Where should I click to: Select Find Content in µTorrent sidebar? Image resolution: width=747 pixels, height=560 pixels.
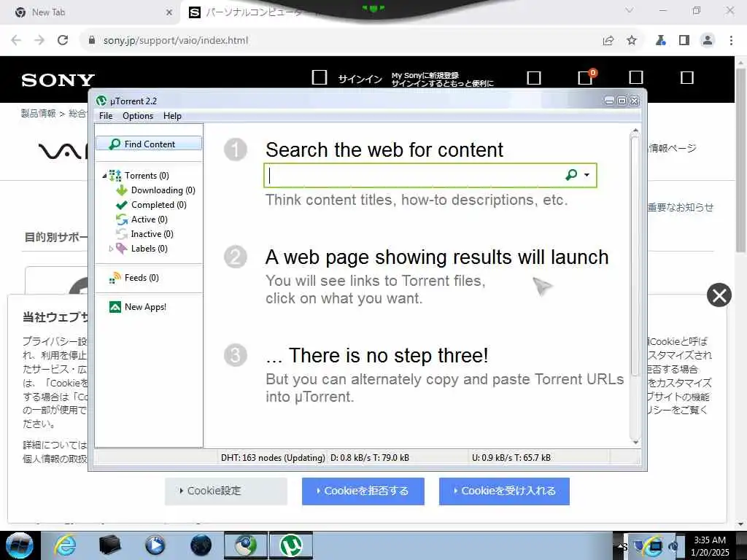click(x=149, y=144)
